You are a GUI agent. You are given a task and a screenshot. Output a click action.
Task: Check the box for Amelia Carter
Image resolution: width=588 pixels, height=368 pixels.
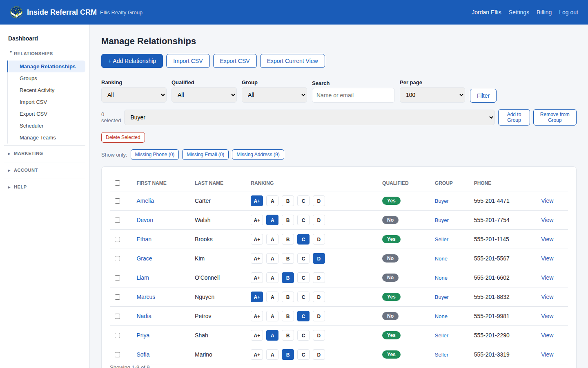tap(117, 201)
